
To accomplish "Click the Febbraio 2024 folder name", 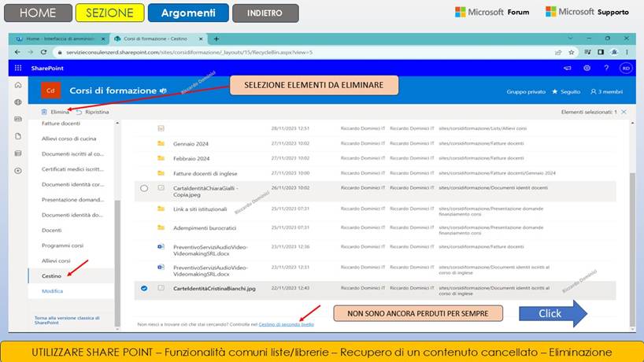I will [191, 158].
